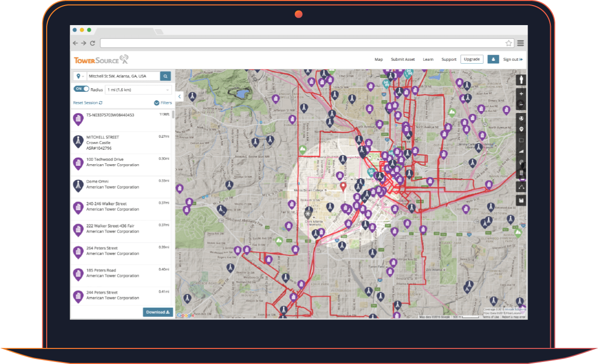Open Street View pegman control
Viewport: 598px width, 364px height.
(x=521, y=80)
